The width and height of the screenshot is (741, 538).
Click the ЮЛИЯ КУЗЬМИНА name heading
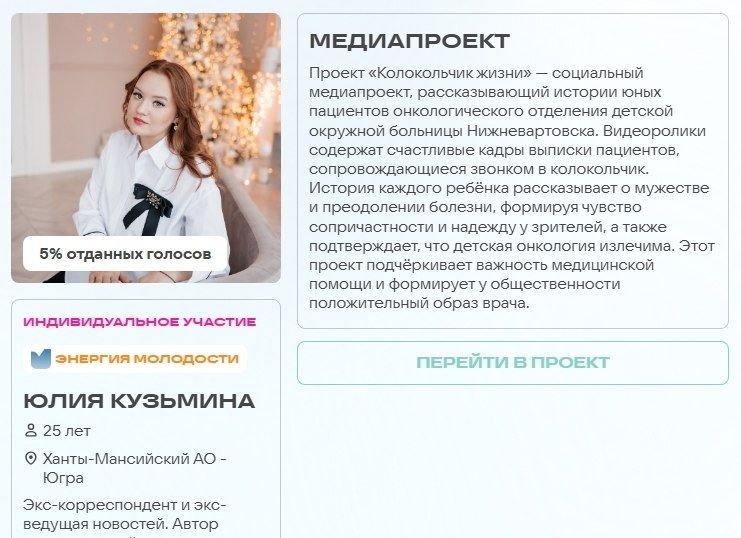(x=139, y=401)
